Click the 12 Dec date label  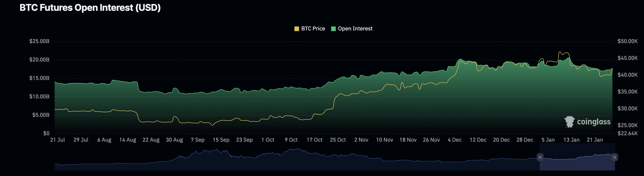(x=478, y=140)
